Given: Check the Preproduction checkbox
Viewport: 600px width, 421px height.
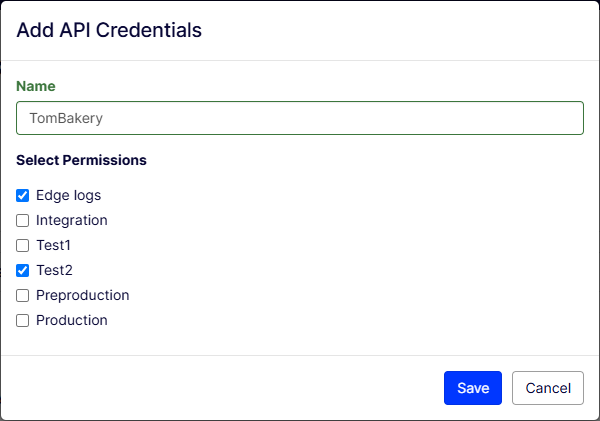Looking at the screenshot, I should point(23,296).
